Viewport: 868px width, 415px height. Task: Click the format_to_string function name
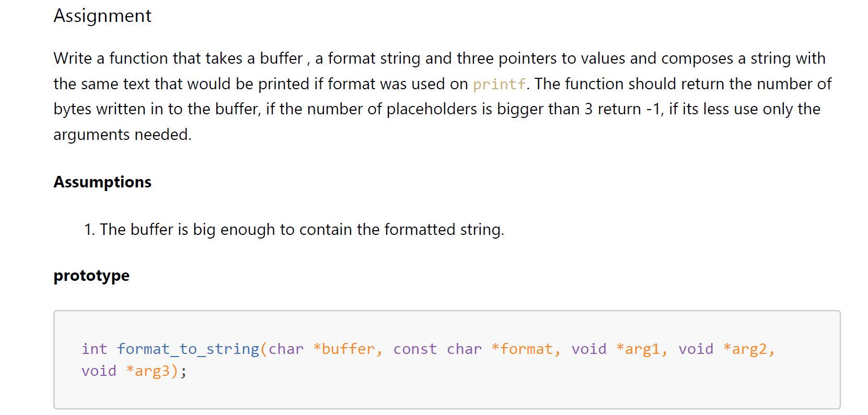[x=188, y=349]
